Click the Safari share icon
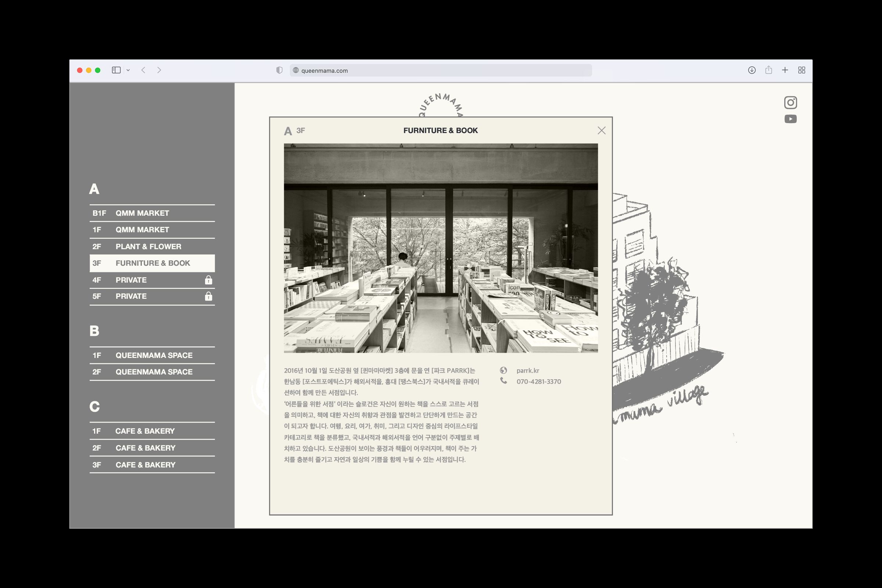 pyautogui.click(x=768, y=70)
